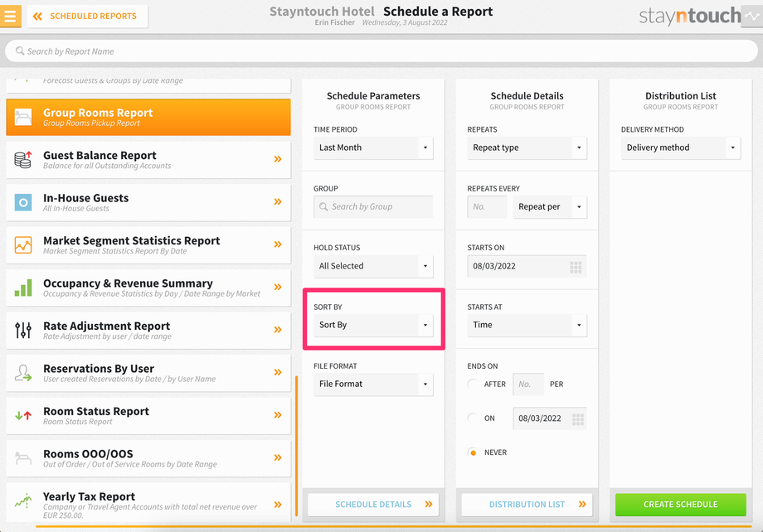Open the Delivery method dropdown

pos(681,148)
